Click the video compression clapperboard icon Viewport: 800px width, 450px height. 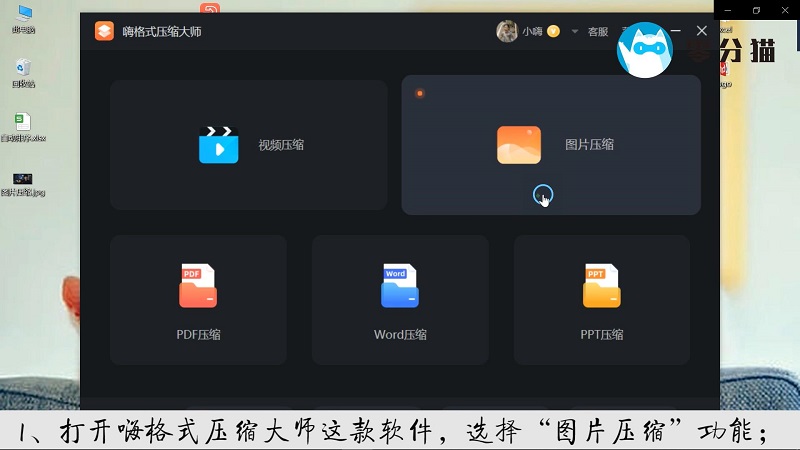point(218,145)
